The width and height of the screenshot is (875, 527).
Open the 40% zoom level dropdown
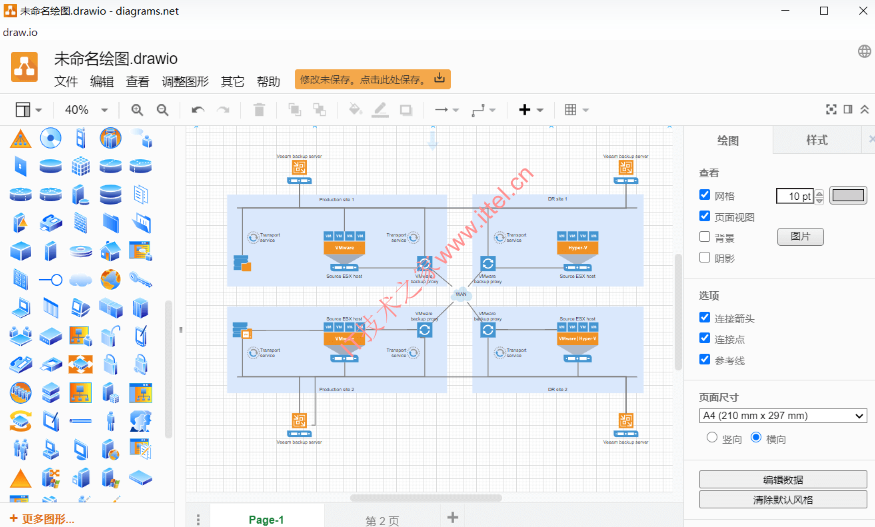(x=85, y=110)
